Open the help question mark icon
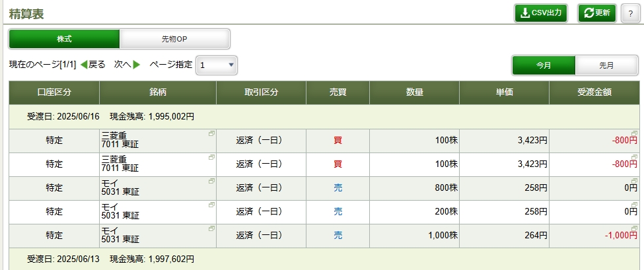The image size is (644, 270). (629, 13)
